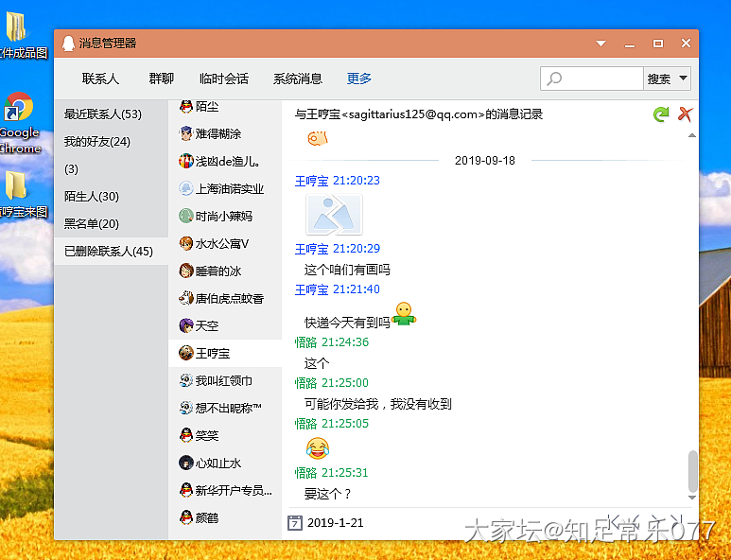Select the 天空 contact avatar

coord(187,325)
